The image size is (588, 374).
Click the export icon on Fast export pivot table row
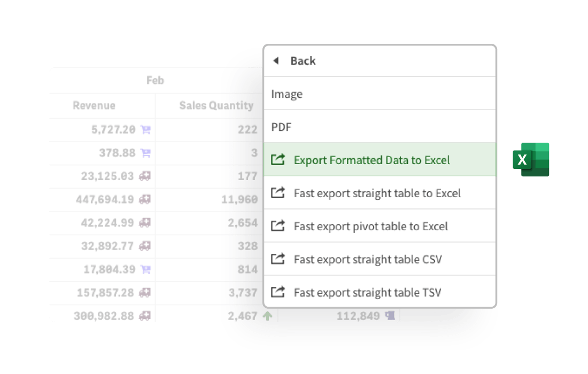click(278, 226)
